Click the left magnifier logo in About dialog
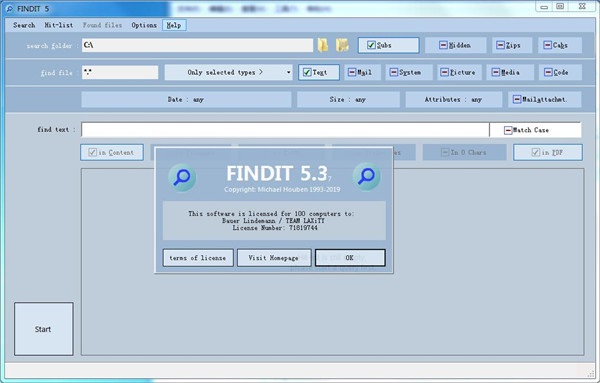The height and width of the screenshot is (383, 600). pos(182,178)
